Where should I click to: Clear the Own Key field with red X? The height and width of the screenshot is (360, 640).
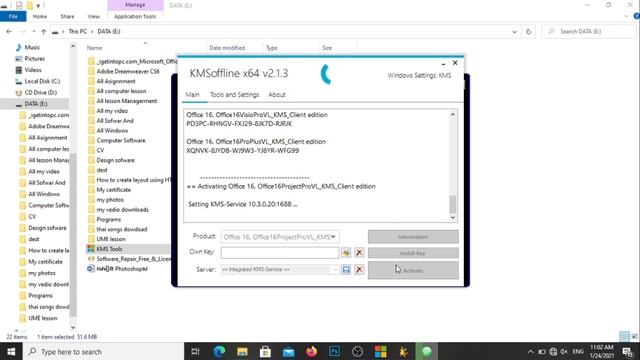point(359,253)
